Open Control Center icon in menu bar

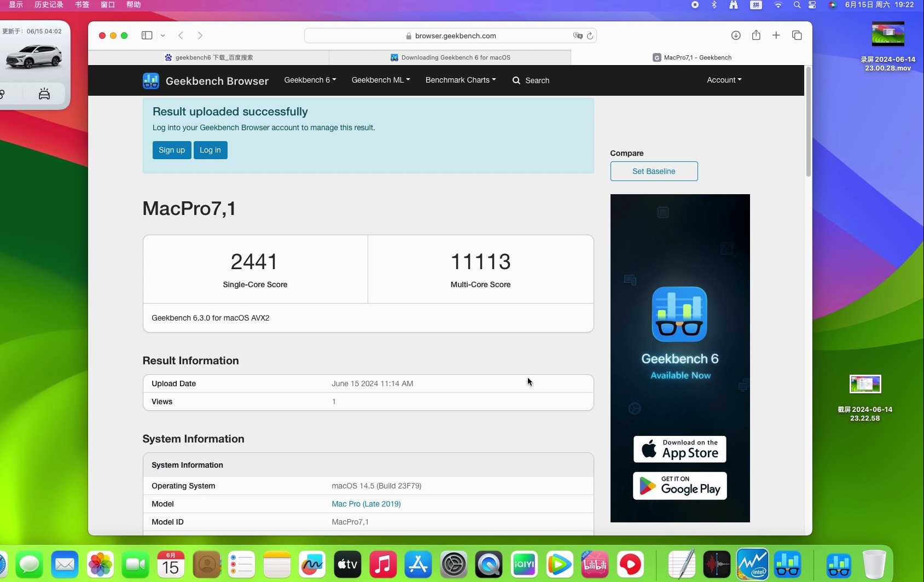pyautogui.click(x=812, y=5)
